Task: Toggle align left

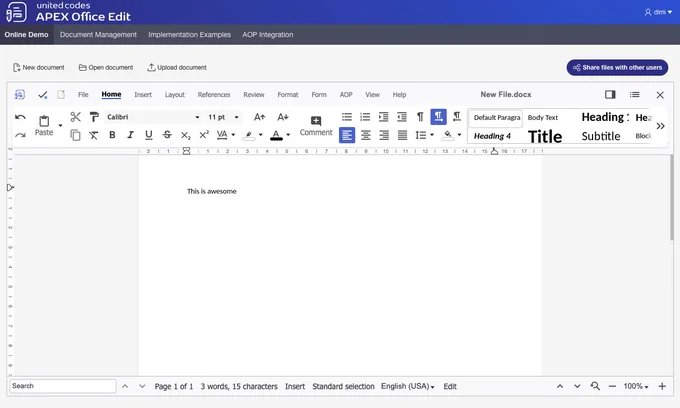Action: tap(347, 135)
